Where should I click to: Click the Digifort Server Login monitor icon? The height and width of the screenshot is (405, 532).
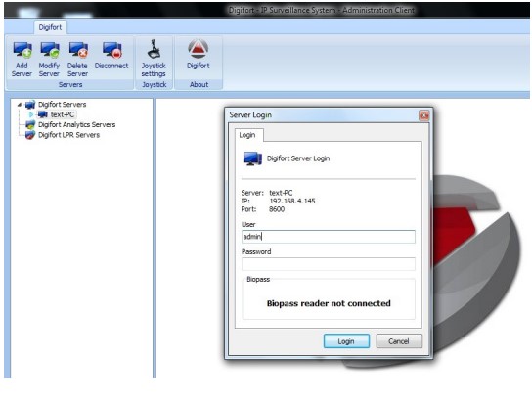tap(252, 158)
